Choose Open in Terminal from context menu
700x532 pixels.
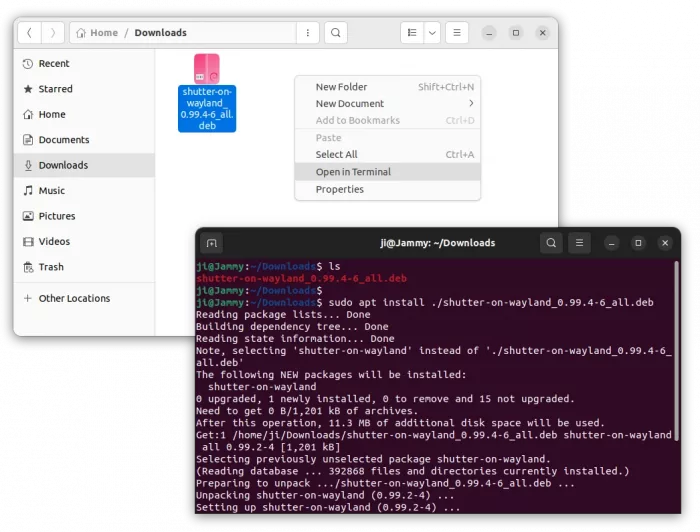click(353, 172)
